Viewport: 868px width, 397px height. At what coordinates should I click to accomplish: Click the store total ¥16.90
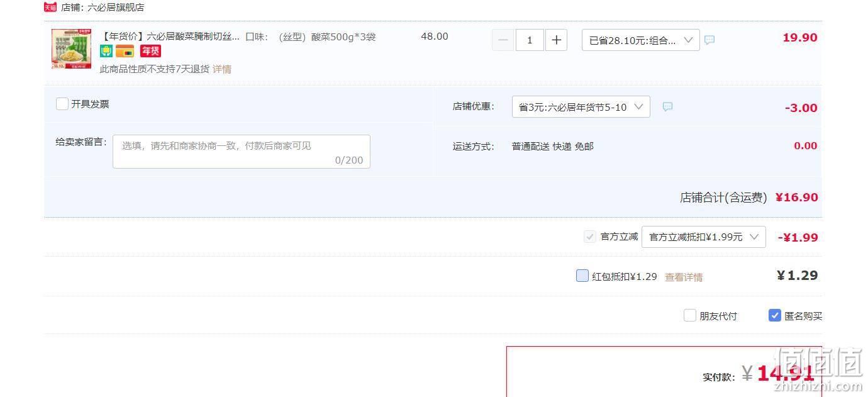click(797, 198)
